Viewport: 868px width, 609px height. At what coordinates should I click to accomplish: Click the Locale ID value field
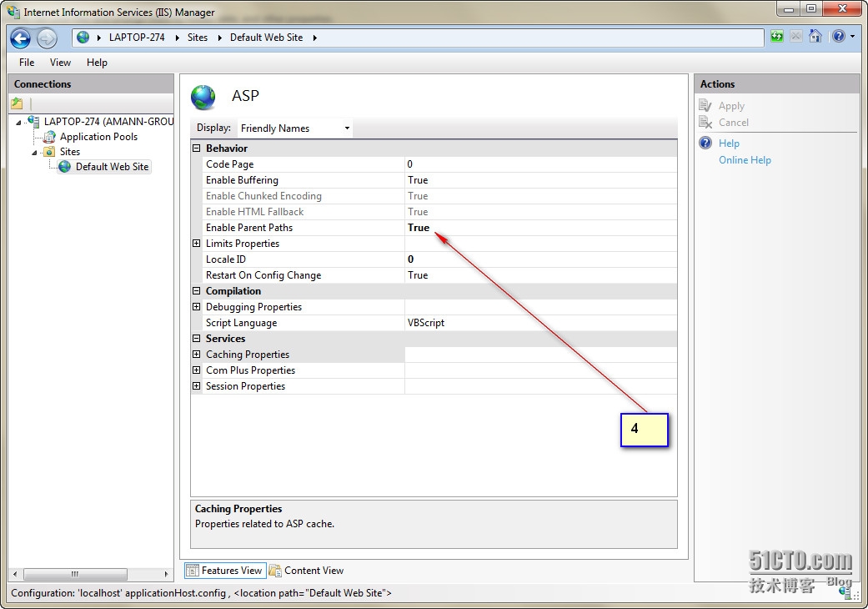click(x=540, y=259)
